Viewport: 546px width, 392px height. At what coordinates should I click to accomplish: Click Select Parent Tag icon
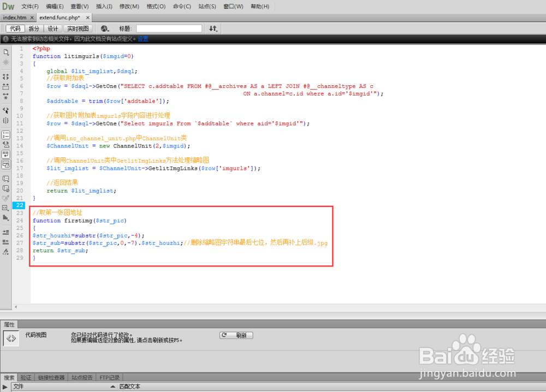[6, 110]
